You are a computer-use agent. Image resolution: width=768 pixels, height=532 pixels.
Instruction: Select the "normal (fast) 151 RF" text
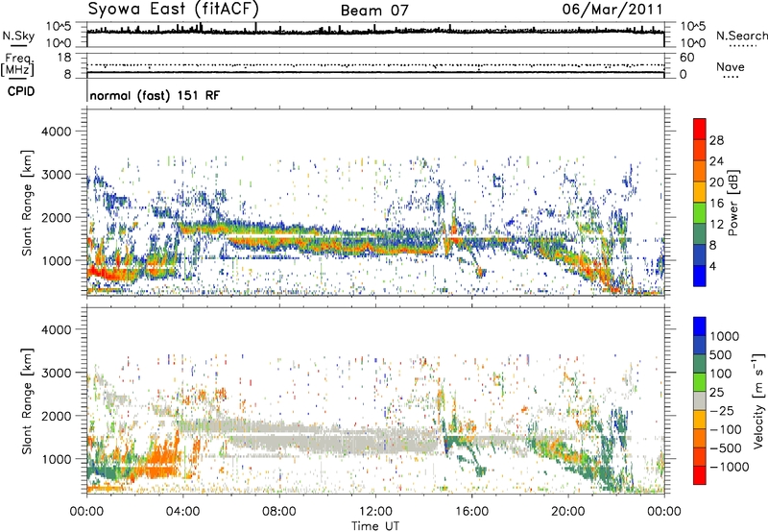pyautogui.click(x=155, y=95)
